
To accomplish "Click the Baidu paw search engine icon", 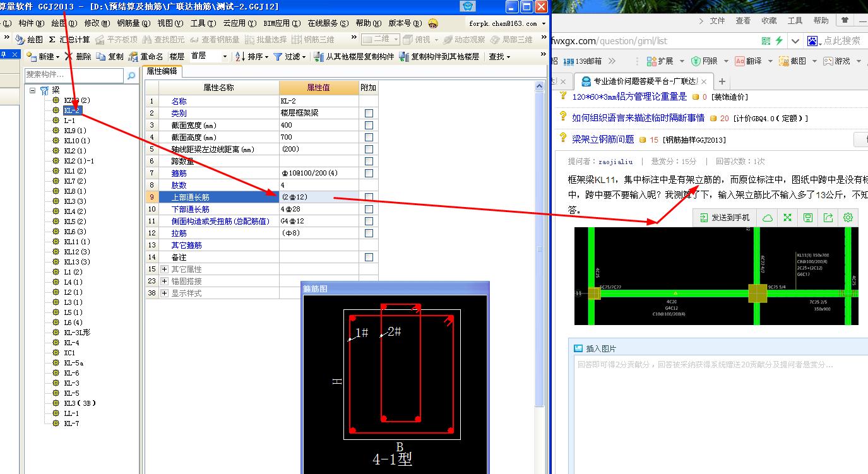I will pyautogui.click(x=813, y=40).
